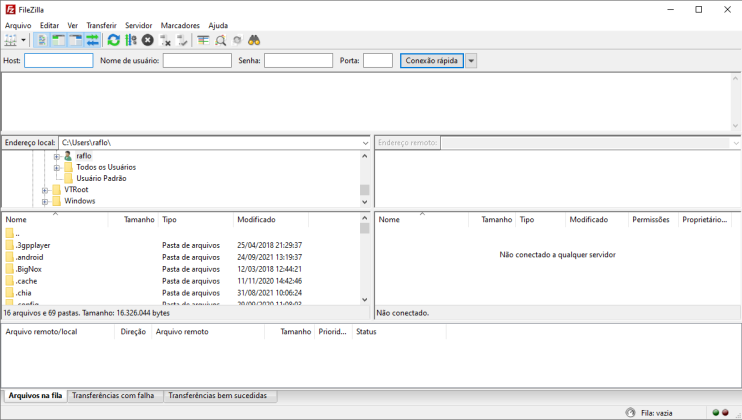Select the .chia folder row
742x420 pixels.
pos(182,293)
